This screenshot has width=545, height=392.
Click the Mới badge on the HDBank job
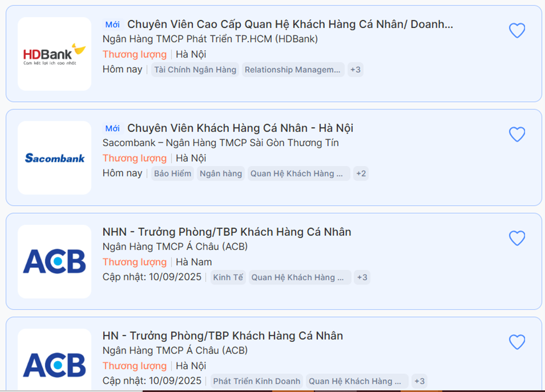(x=112, y=24)
